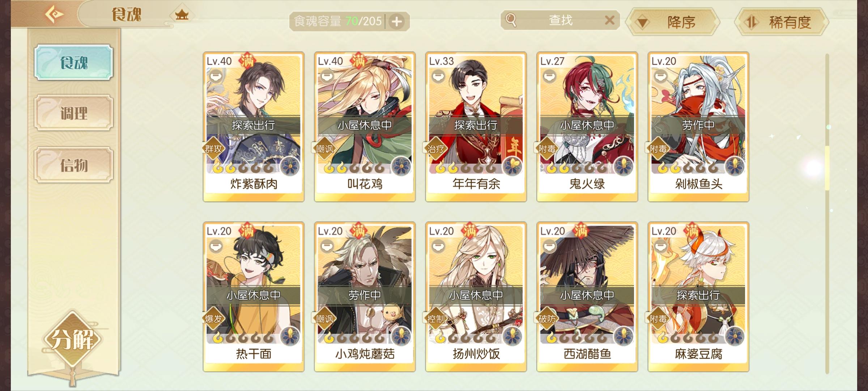Open the pavilion home icon

(x=182, y=15)
